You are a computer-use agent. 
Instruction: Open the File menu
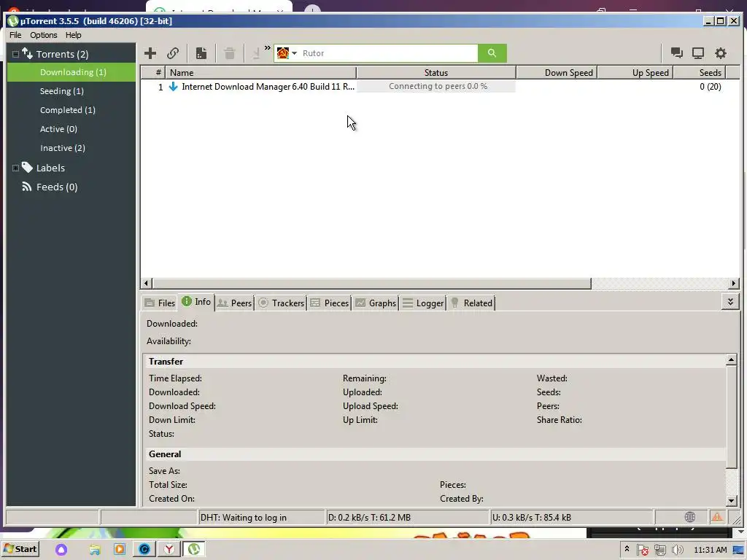point(15,35)
